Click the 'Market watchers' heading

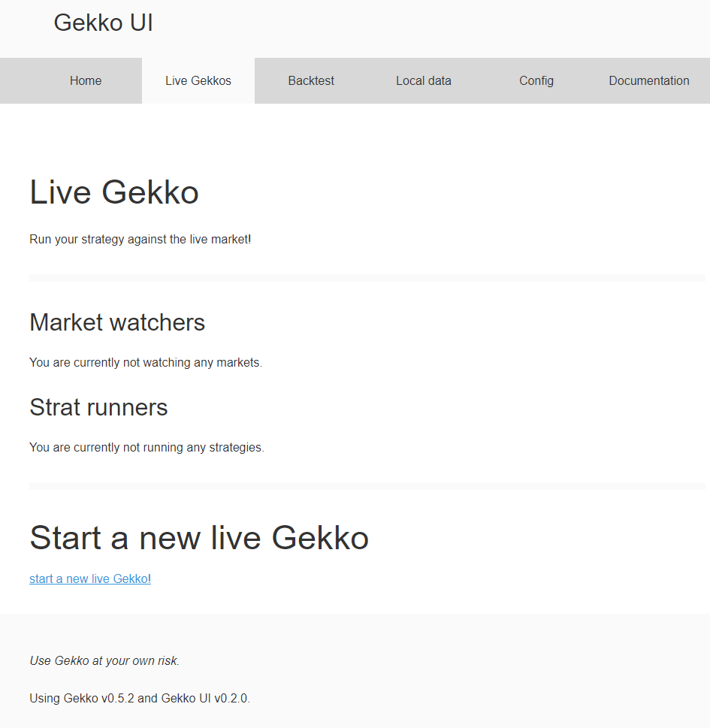117,322
